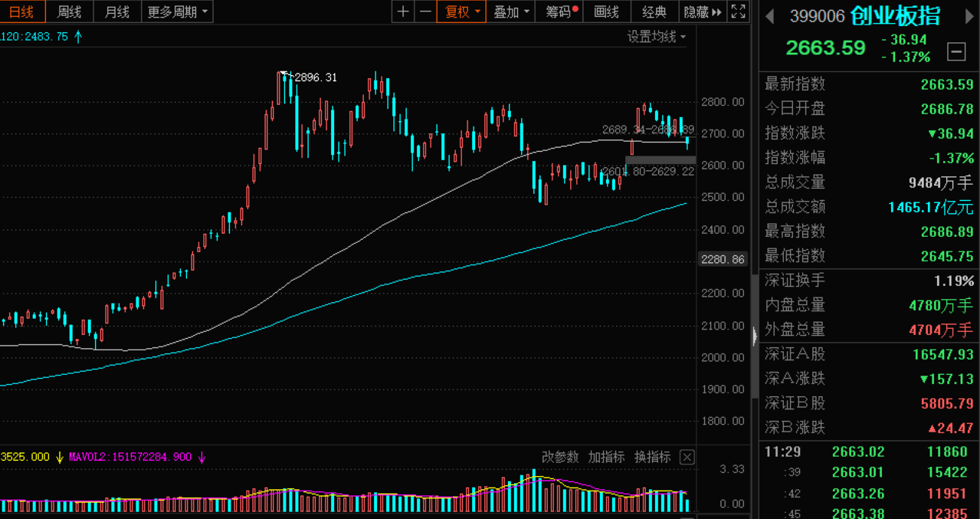Enter fullscreen chart view
Viewport: 980px width, 519px height.
738,11
